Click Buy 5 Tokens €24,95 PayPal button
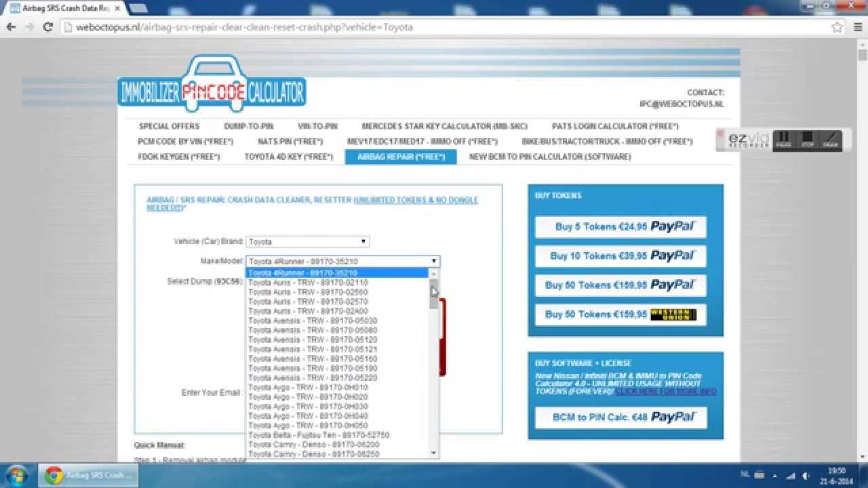The height and width of the screenshot is (488, 868). [620, 227]
